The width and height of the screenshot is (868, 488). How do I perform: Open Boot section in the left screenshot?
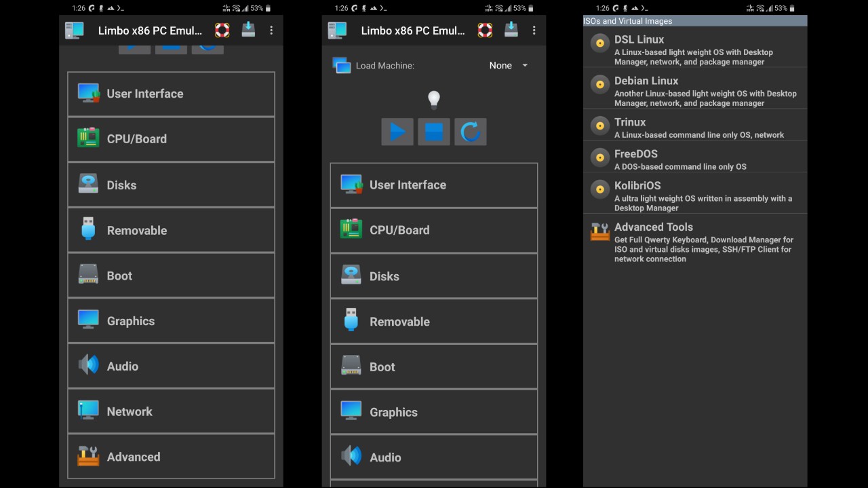pos(171,276)
